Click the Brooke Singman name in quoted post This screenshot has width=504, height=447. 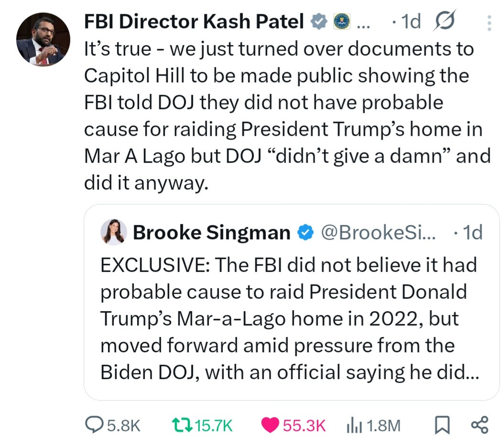click(211, 233)
